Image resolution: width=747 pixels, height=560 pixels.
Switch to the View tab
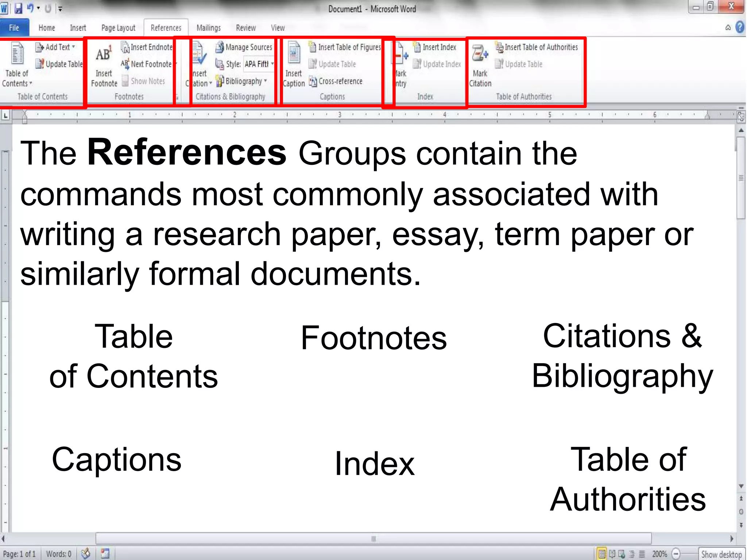(x=278, y=28)
